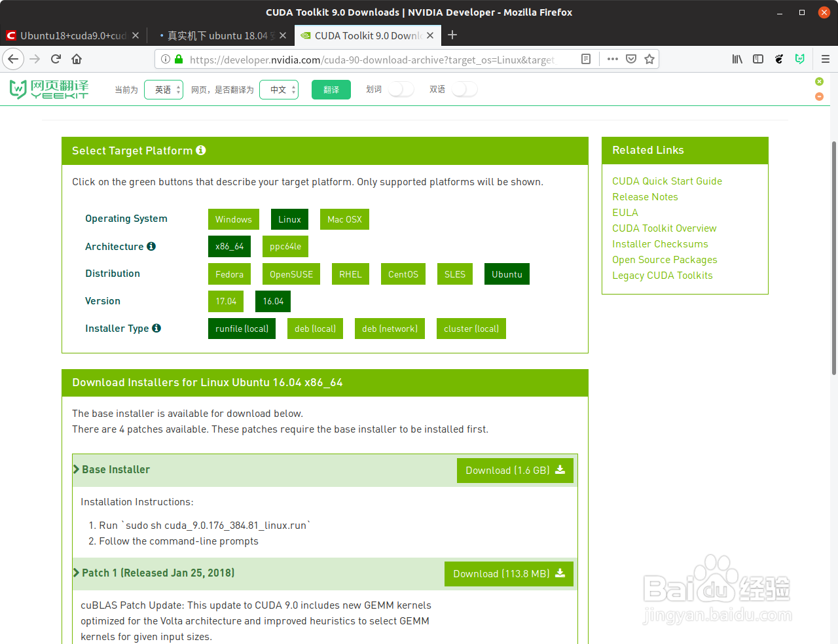This screenshot has width=838, height=644.
Task: Download the 113.8 MB Patch 1
Action: (x=509, y=574)
